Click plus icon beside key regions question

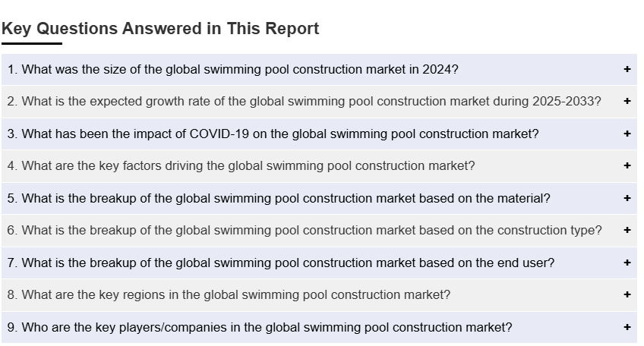[x=627, y=294]
